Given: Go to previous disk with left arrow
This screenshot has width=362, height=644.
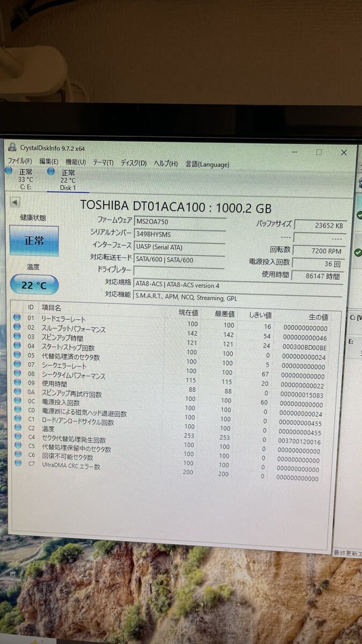Looking at the screenshot, I should pyautogui.click(x=15, y=202).
